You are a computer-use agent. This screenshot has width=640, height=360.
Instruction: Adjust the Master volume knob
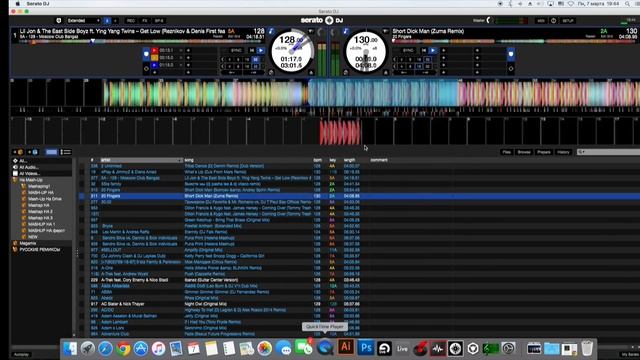tap(489, 20)
